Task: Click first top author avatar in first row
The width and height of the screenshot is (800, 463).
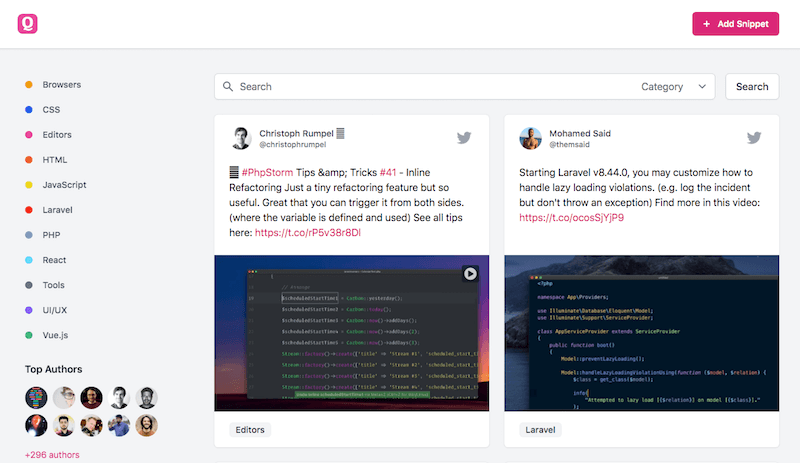Action: point(36,398)
